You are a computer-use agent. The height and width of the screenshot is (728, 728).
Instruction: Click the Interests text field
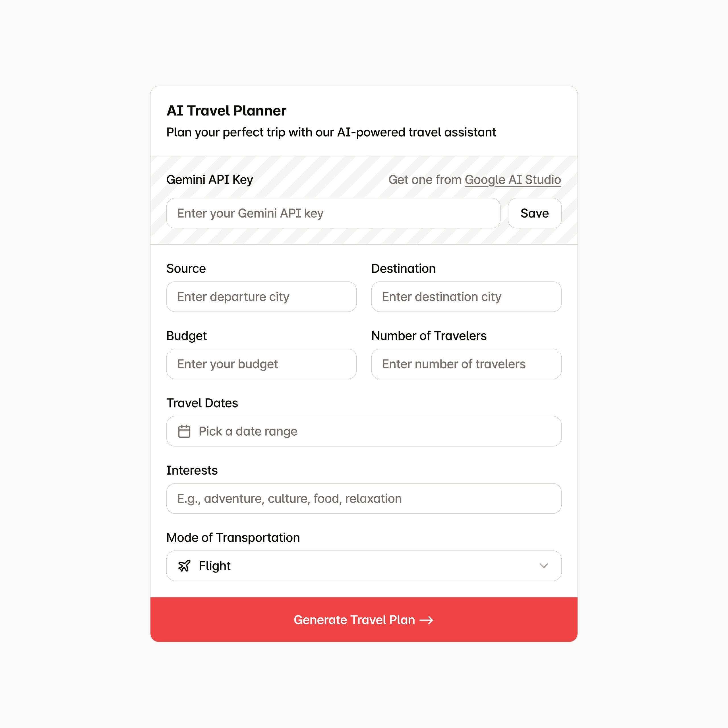pos(364,499)
